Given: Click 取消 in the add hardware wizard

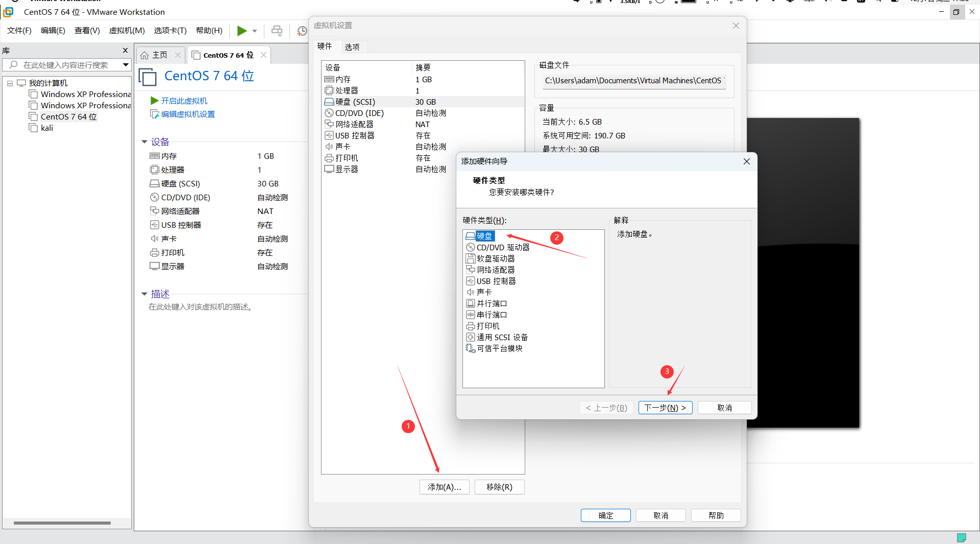Looking at the screenshot, I should point(724,408).
